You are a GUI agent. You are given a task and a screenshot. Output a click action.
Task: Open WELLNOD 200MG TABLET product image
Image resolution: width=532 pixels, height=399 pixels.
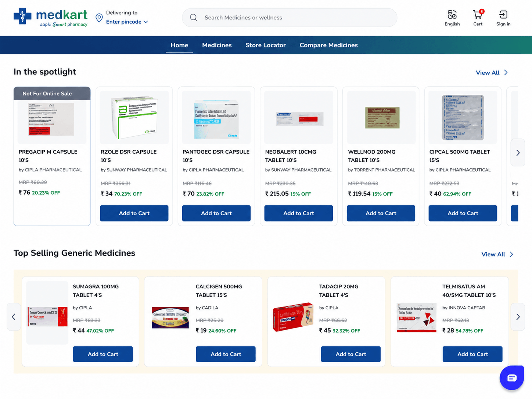381,117
